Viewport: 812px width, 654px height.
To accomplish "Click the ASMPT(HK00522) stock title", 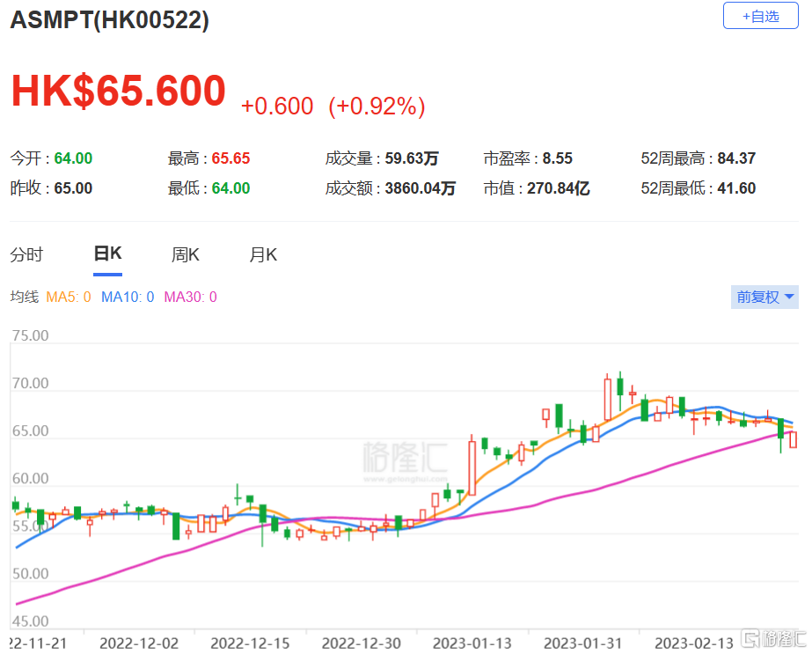I will click(x=110, y=20).
